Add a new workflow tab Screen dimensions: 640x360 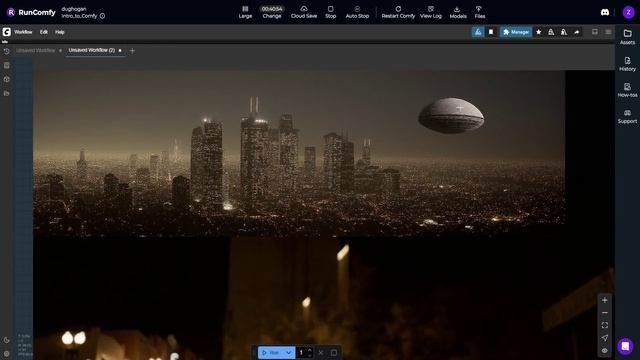132,51
